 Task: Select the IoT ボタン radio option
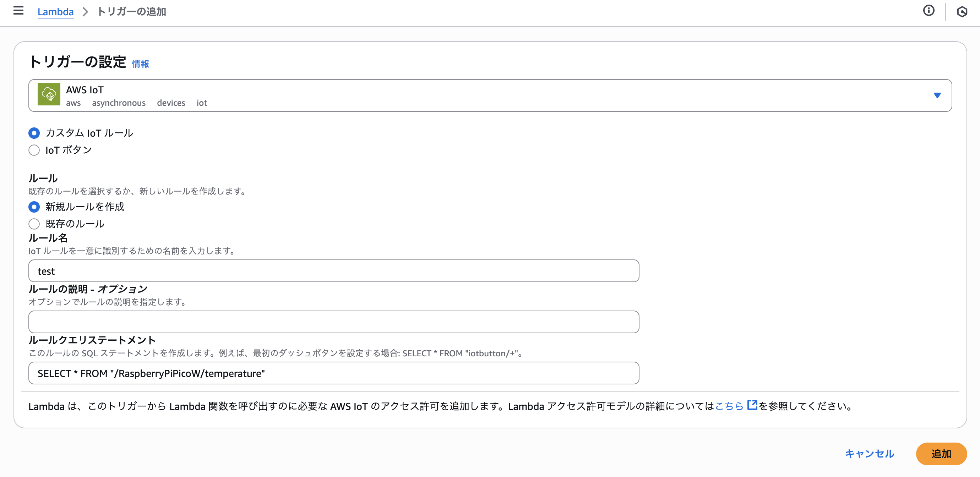[34, 150]
